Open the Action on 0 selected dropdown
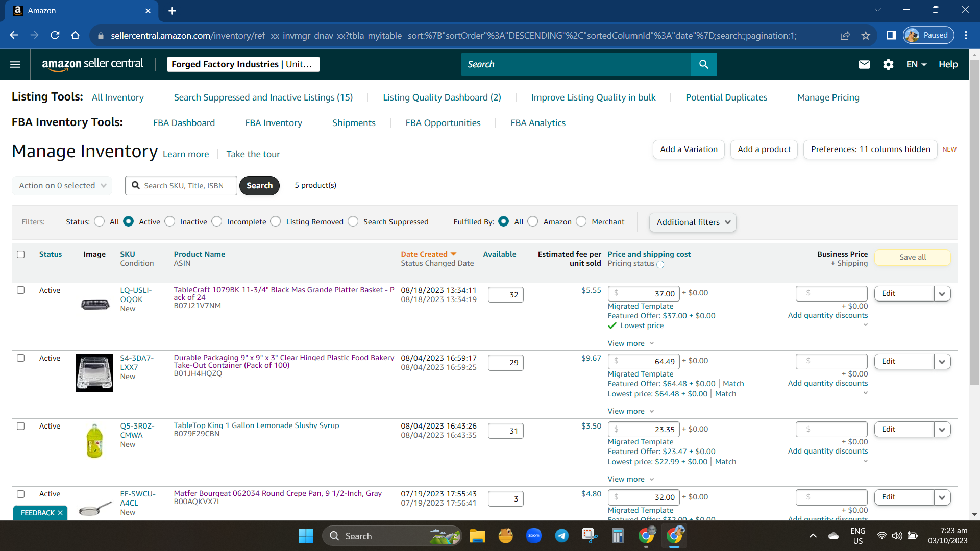Viewport: 980px width, 551px height. point(62,186)
